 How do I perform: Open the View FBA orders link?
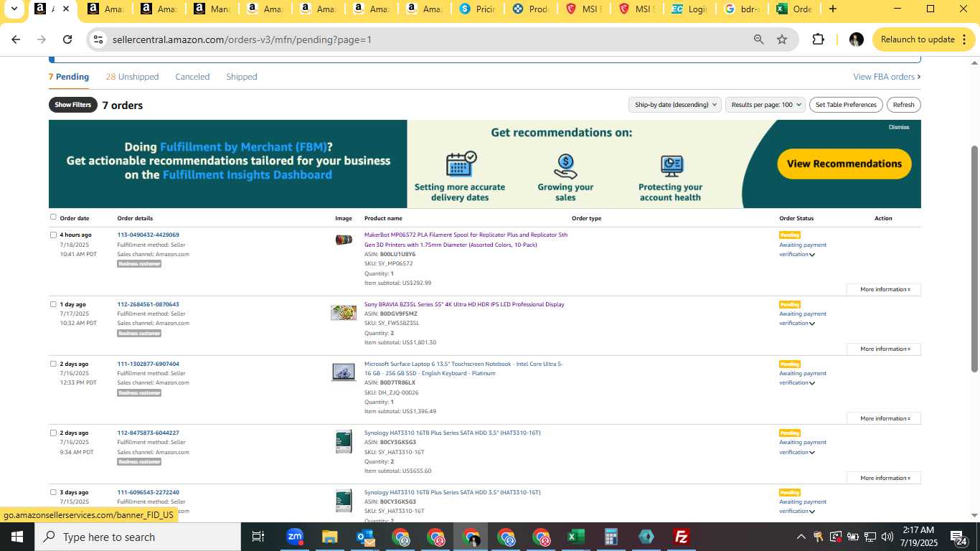pyautogui.click(x=887, y=77)
